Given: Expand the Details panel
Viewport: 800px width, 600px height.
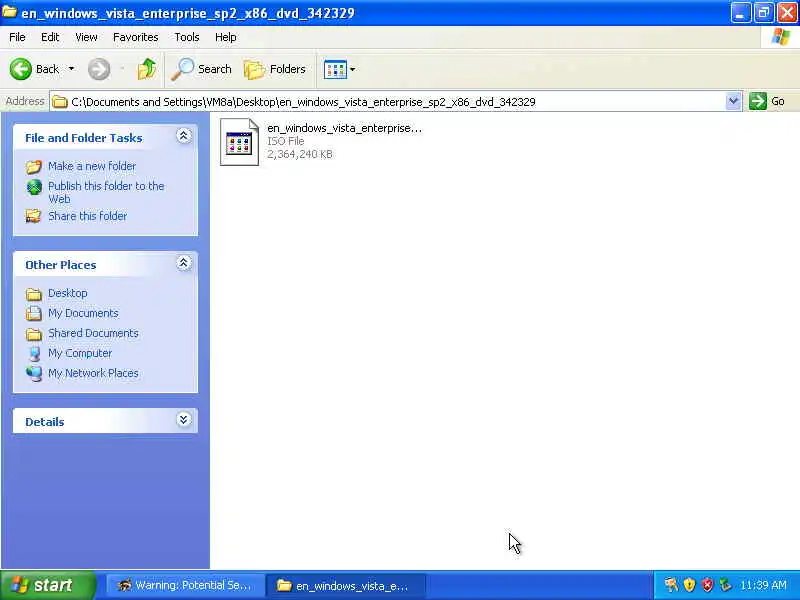Looking at the screenshot, I should point(184,419).
